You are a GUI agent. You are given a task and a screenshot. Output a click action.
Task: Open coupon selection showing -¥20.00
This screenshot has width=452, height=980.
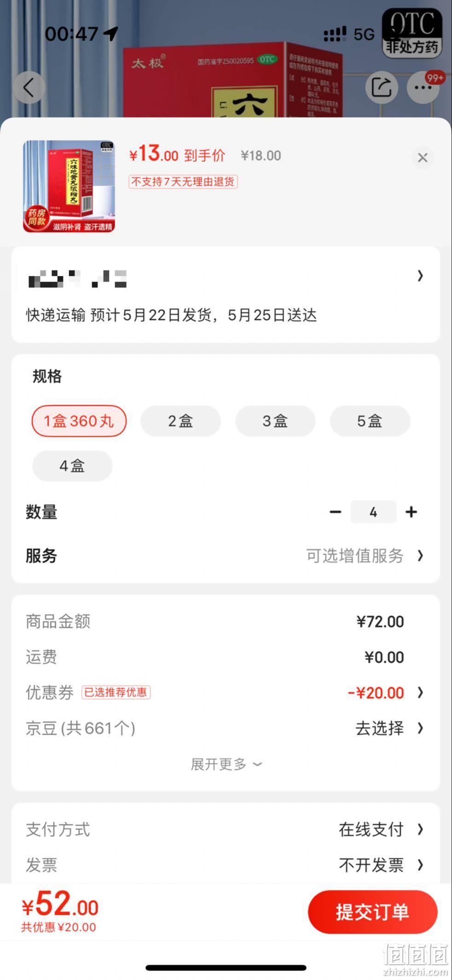pyautogui.click(x=386, y=692)
